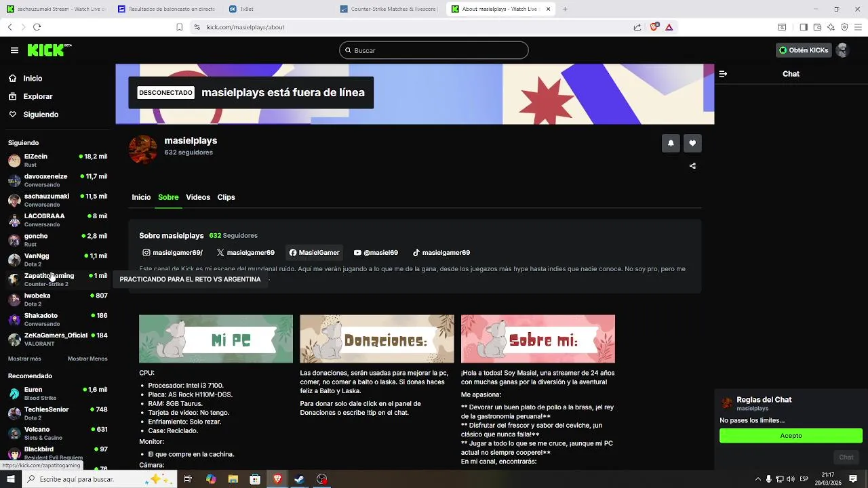Open X link masielgamer69
868x488 pixels.
(x=245, y=253)
